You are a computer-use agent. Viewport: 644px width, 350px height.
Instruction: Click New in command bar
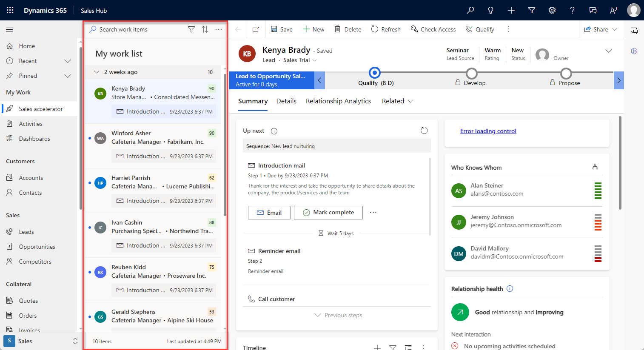coord(313,29)
